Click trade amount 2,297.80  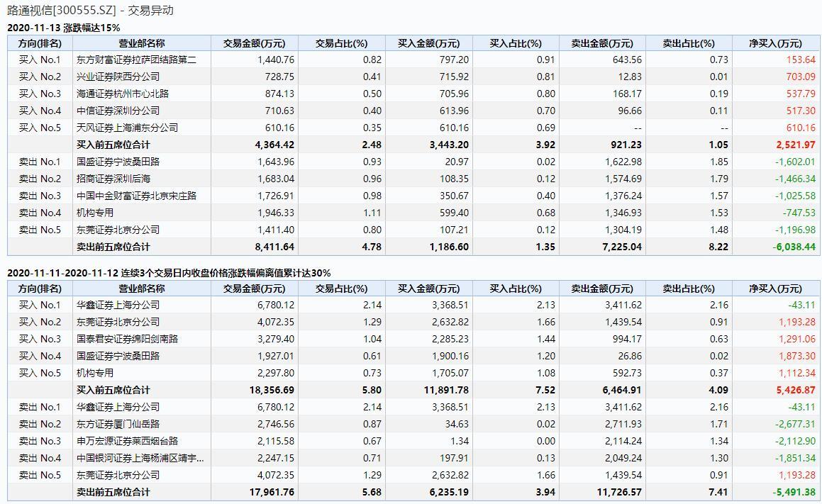pos(276,373)
